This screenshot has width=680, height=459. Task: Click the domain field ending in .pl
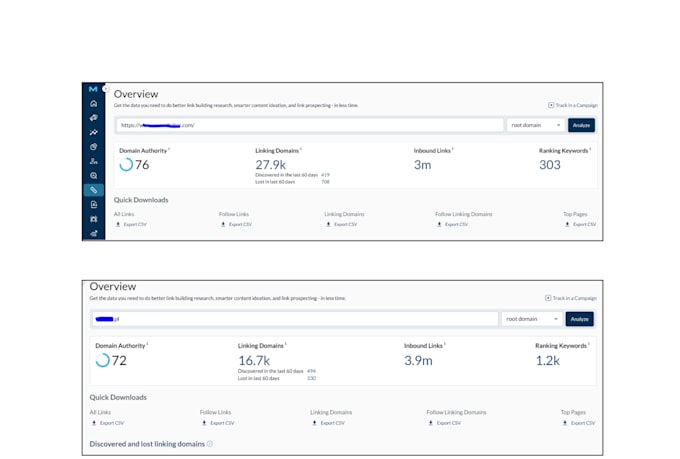pos(295,319)
